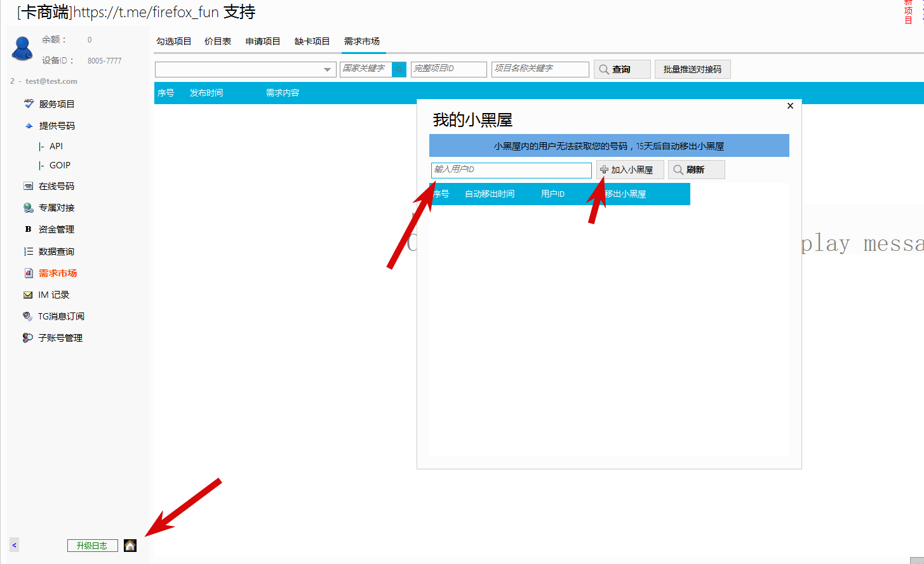Select the 需求市场 tab
This screenshot has height=564, width=924.
tap(362, 41)
